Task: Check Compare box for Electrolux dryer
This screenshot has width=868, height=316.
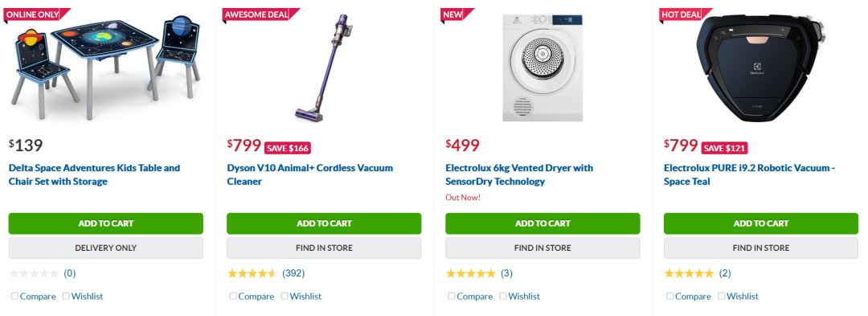Action: (452, 296)
